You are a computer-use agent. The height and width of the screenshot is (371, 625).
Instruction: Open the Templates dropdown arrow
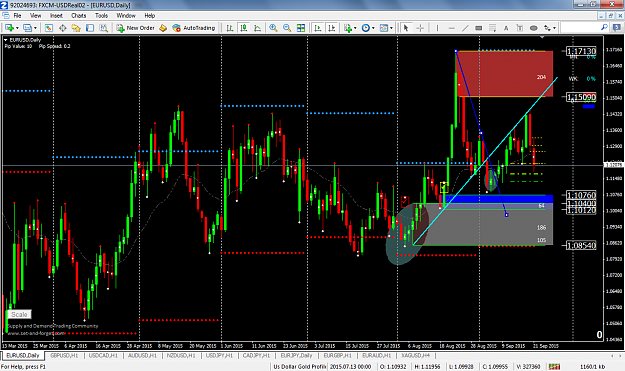[x=391, y=28]
